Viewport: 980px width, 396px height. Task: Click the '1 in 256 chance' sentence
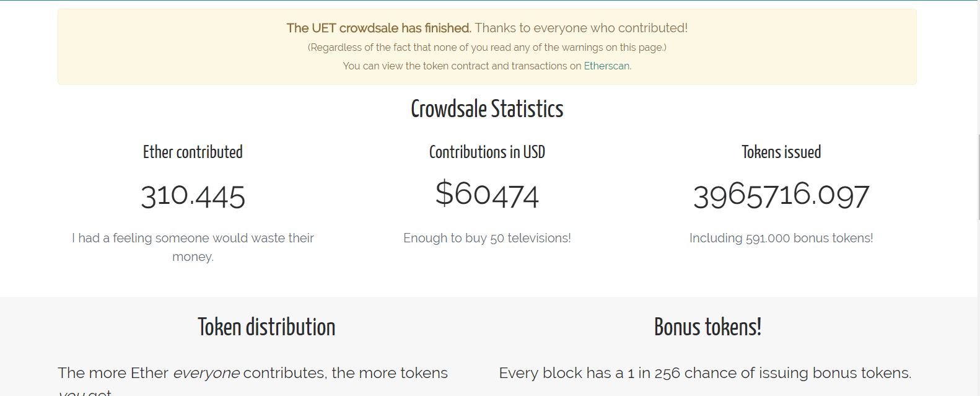point(705,373)
